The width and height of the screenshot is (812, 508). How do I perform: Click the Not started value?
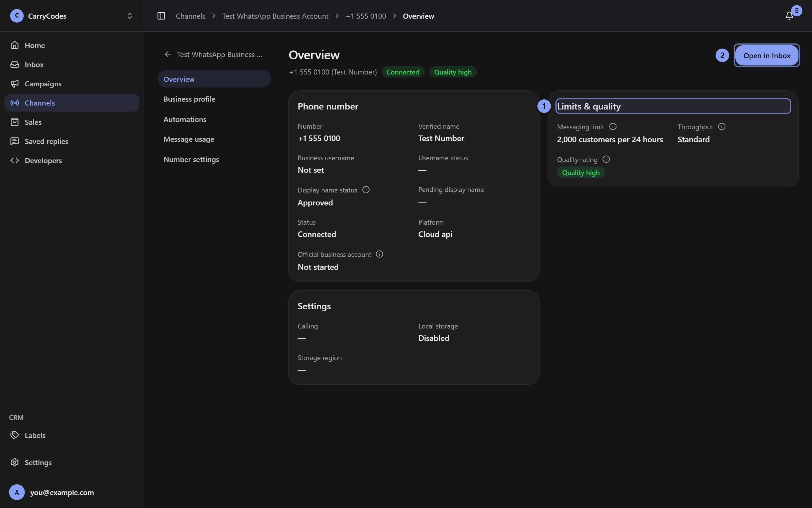click(318, 267)
